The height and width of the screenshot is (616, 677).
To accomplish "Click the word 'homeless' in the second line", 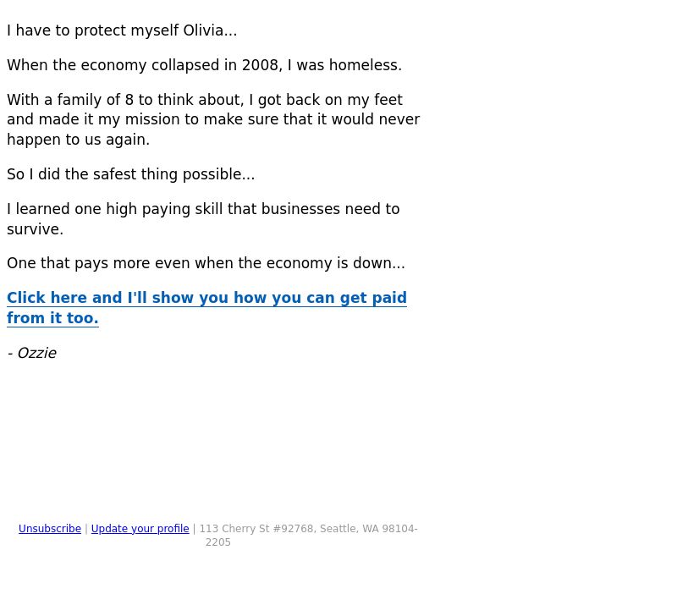I will tap(366, 65).
